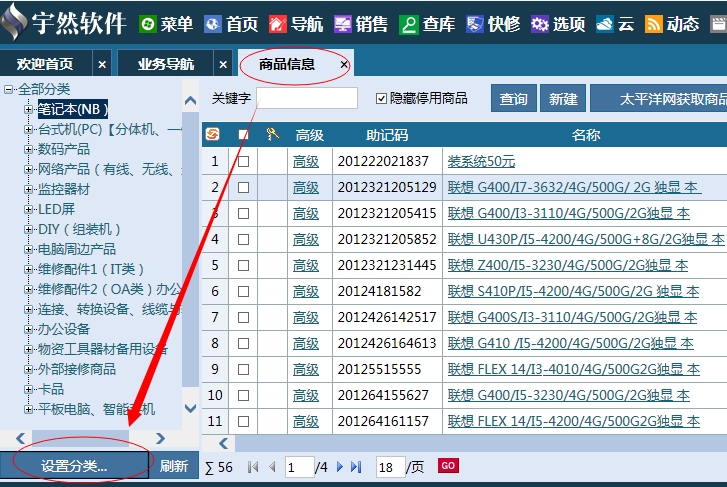
Task: Open the 快修 quick repair icon
Action: [474, 24]
